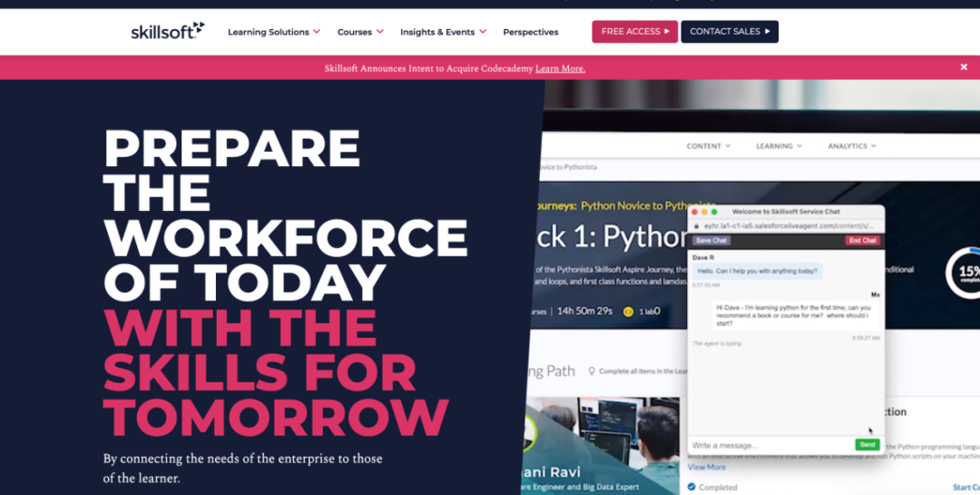This screenshot has width=980, height=495.
Task: Focus the Write a message field
Action: click(771, 445)
